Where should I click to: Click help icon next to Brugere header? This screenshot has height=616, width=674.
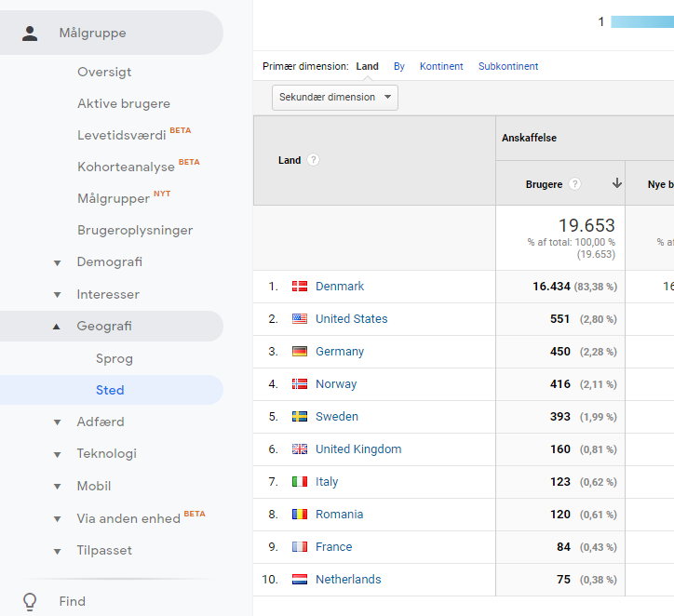coord(575,184)
